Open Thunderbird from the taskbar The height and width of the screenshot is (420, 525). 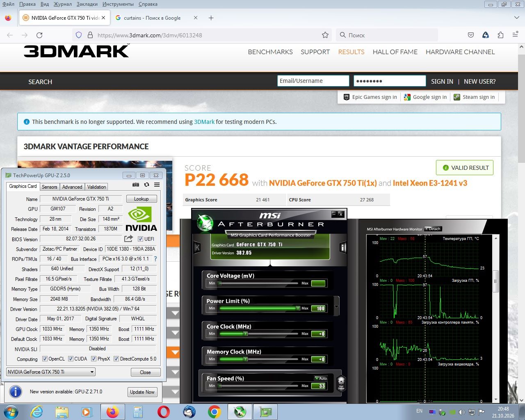[189, 411]
